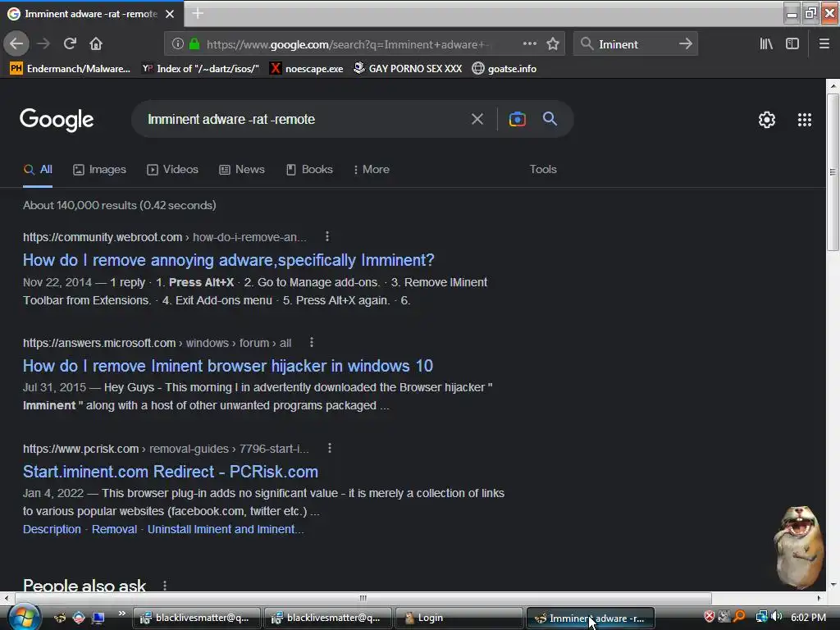Toggle the sidebar view icon

pos(792,44)
